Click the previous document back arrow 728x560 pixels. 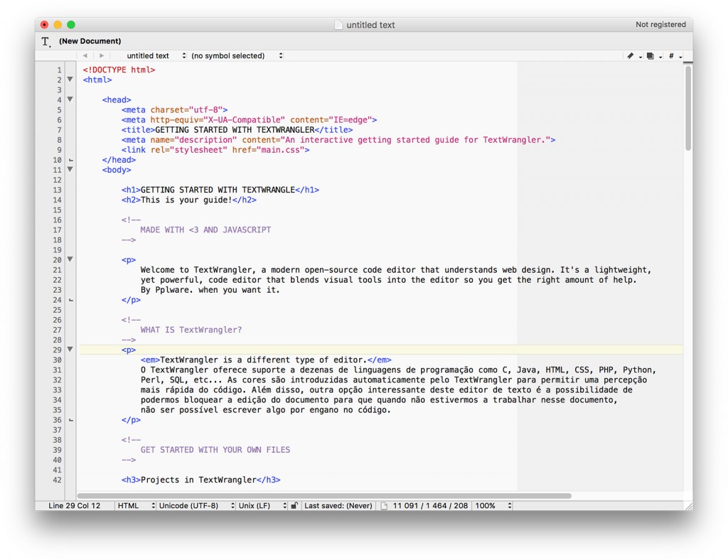point(85,55)
